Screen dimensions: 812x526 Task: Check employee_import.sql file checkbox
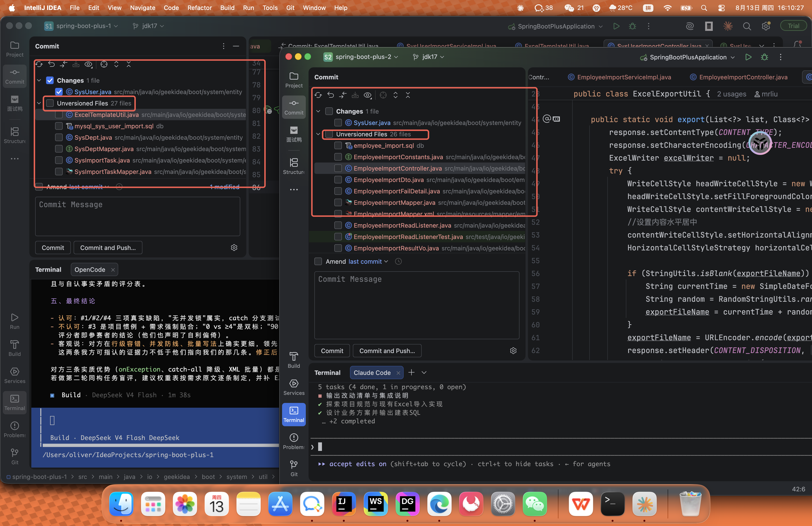click(x=338, y=145)
